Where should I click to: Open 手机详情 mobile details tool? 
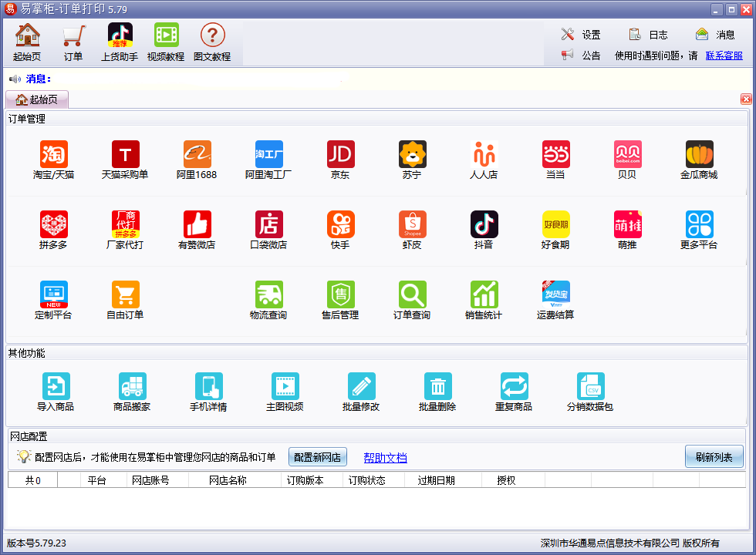(x=209, y=392)
